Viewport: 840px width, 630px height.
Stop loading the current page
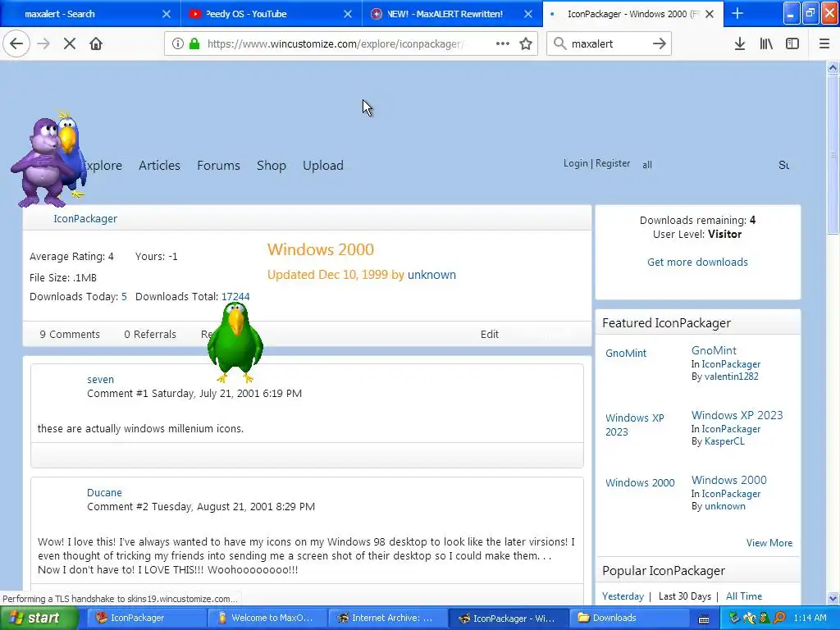click(x=70, y=43)
